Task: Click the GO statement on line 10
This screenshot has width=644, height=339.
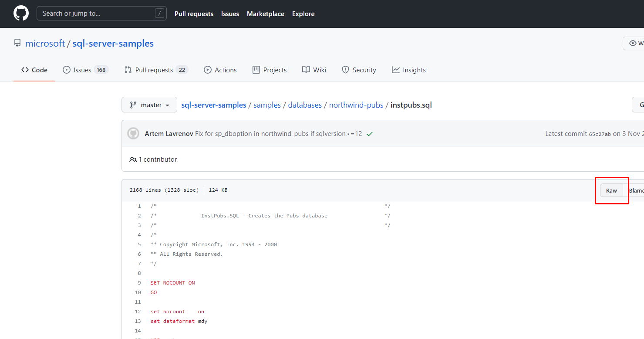Action: (154, 292)
